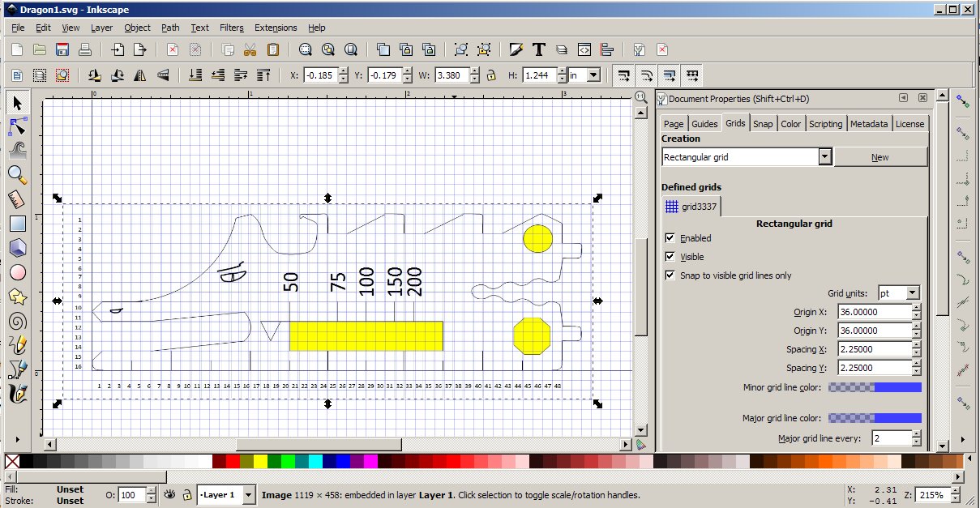This screenshot has width=980, height=508.
Task: Select the Star polygon tool
Action: (17, 297)
